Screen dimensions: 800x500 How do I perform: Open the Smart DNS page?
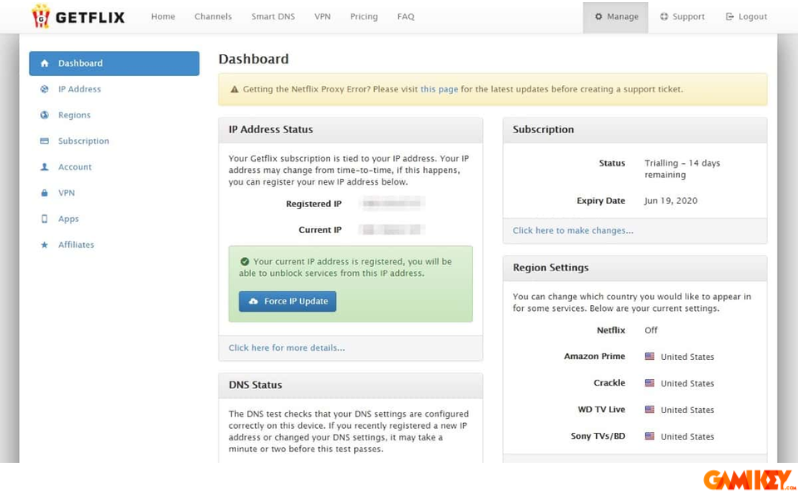tap(273, 17)
